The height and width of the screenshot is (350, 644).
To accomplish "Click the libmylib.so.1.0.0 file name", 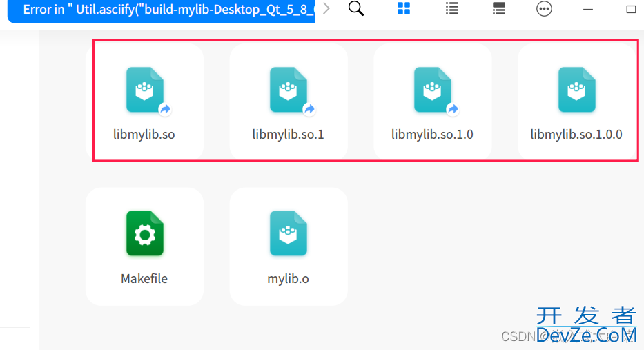I will pyautogui.click(x=576, y=135).
